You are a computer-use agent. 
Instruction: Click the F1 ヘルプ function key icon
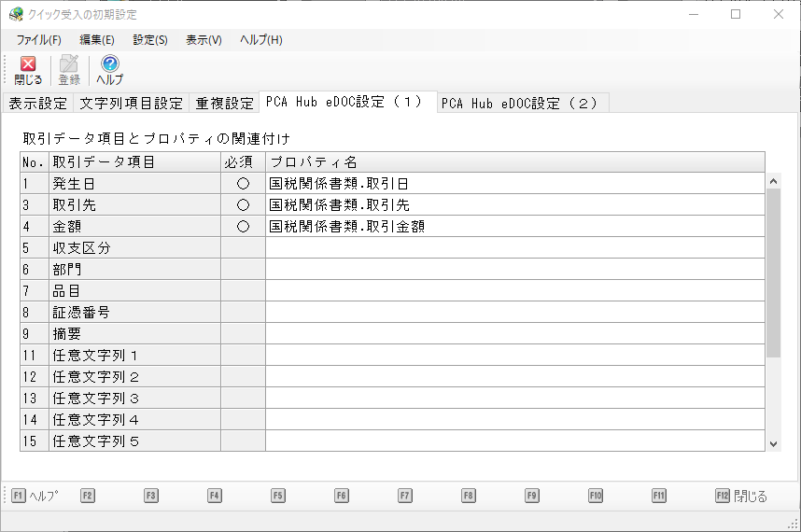(18, 496)
